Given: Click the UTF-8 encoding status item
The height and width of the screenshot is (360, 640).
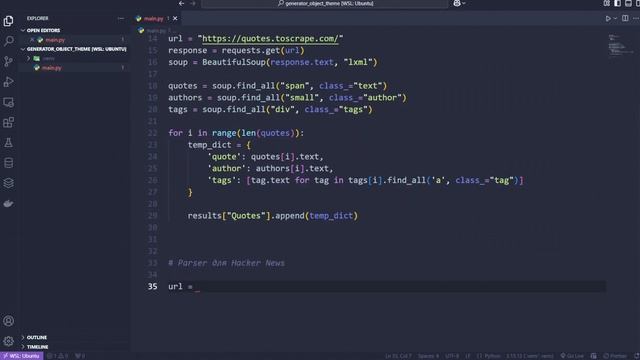Looking at the screenshot, I should click(x=452, y=356).
